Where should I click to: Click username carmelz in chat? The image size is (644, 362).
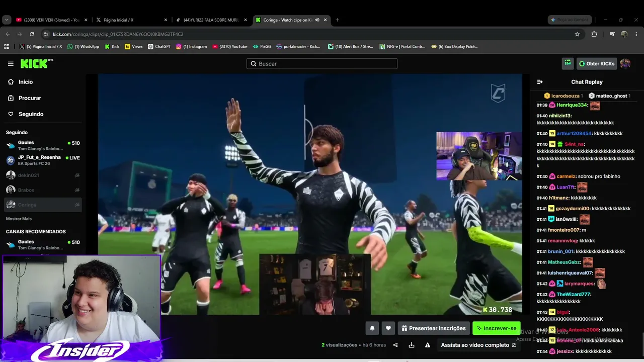point(566,176)
